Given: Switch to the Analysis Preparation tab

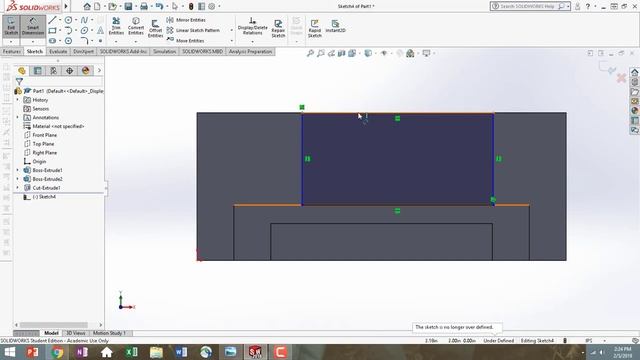Looking at the screenshot, I should (x=250, y=51).
